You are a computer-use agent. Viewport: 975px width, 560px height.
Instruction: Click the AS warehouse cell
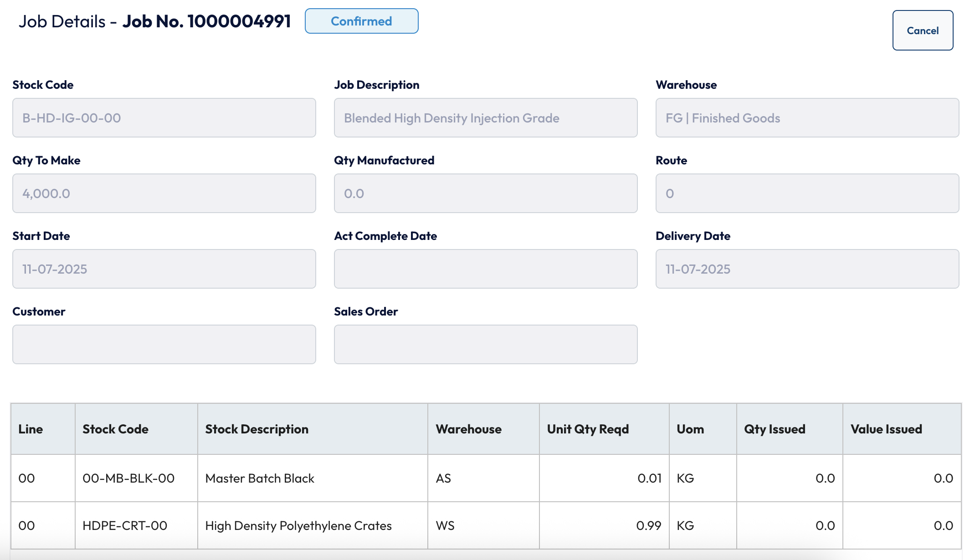[x=483, y=479]
